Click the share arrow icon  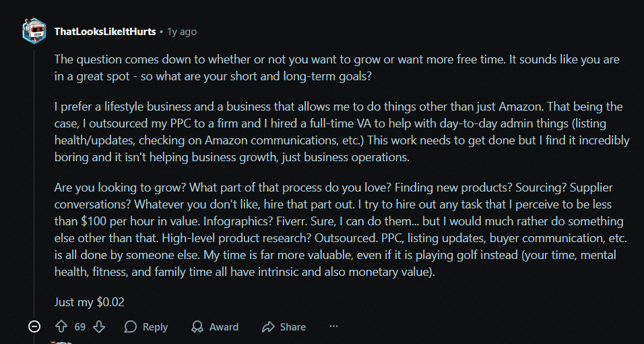click(268, 326)
